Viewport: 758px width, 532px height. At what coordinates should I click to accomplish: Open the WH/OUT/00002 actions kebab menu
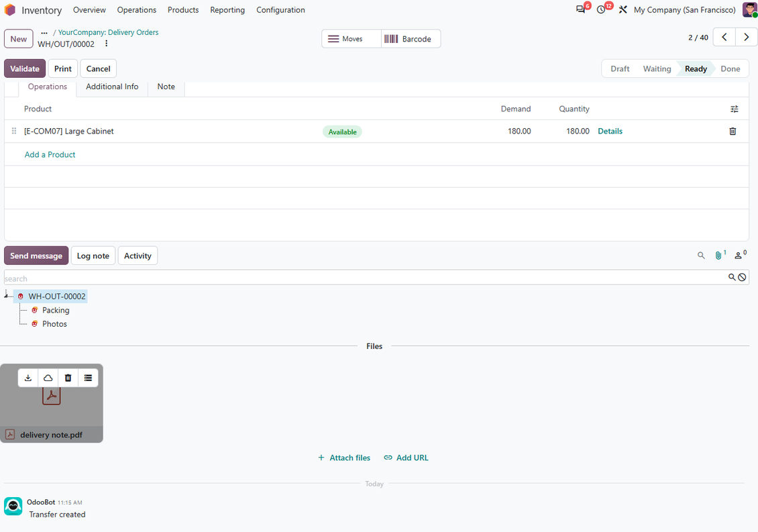click(107, 44)
